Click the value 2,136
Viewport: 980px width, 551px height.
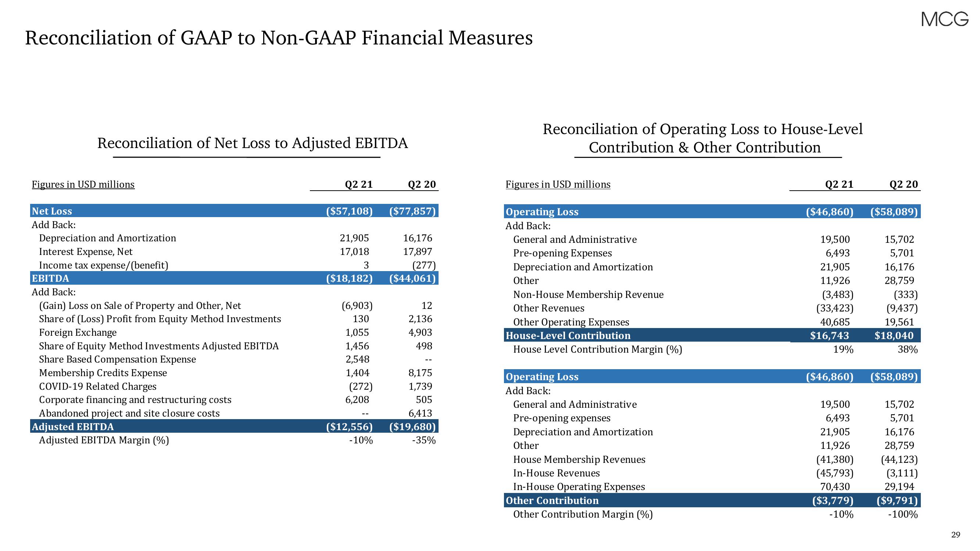point(420,319)
